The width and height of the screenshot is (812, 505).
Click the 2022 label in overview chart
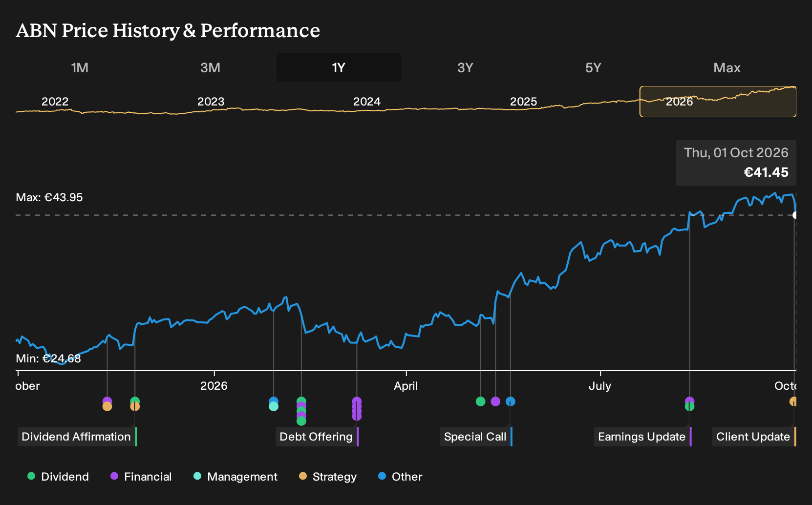55,102
